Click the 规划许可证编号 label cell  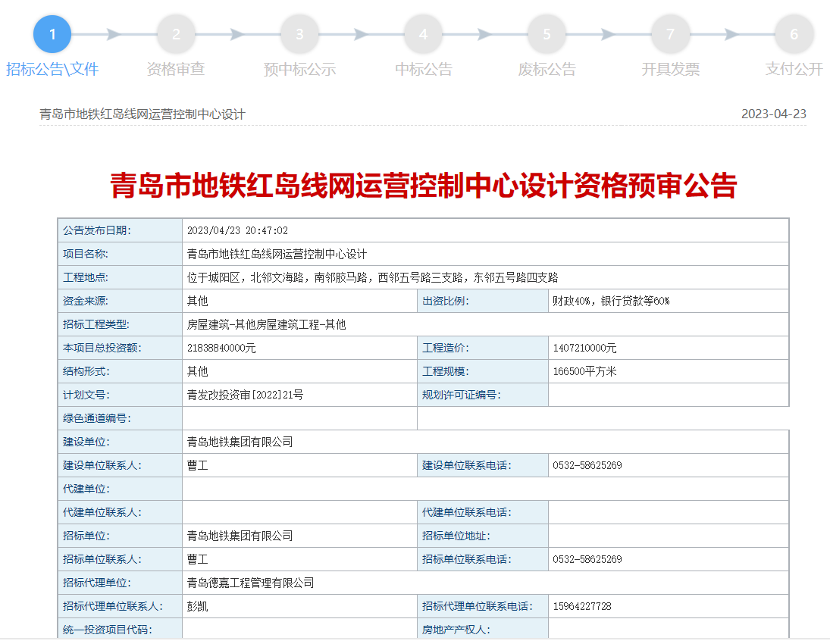[483, 395]
